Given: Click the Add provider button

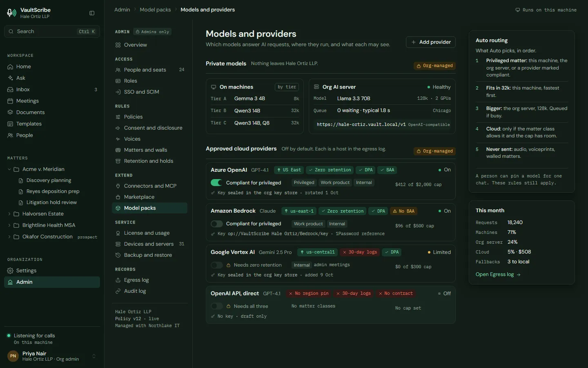Looking at the screenshot, I should 431,42.
